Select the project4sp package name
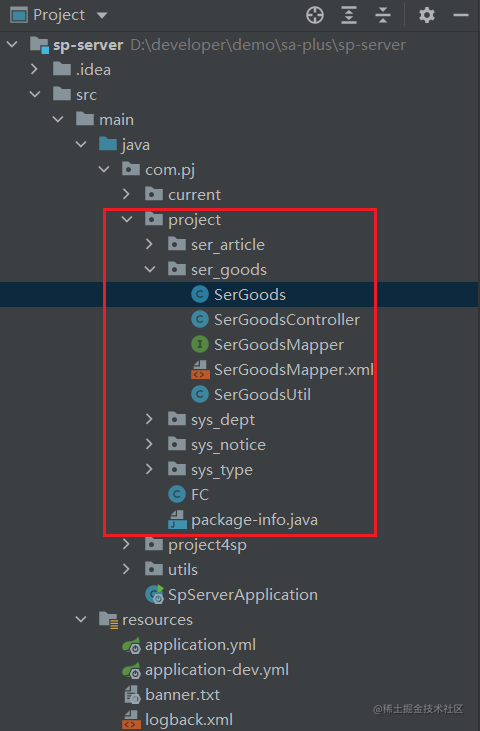 pos(207,545)
